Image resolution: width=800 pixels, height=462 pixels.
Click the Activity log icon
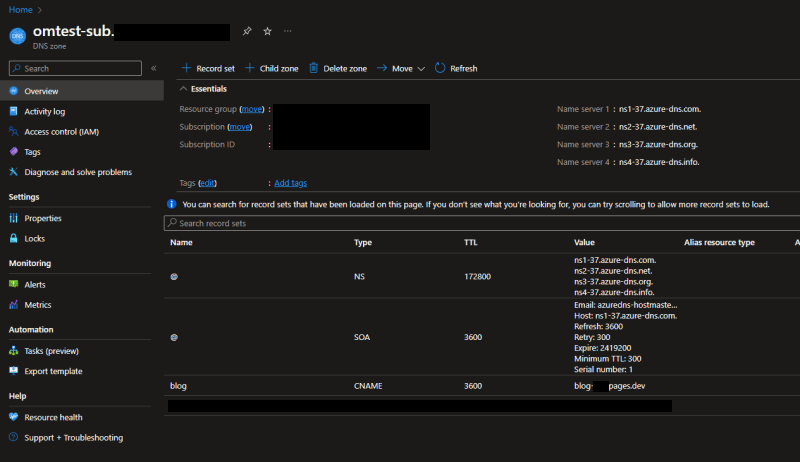point(14,111)
